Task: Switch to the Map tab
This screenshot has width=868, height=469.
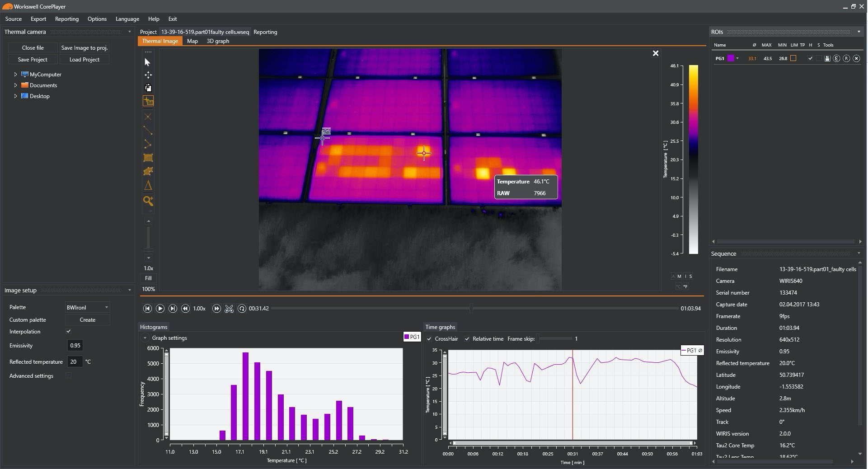Action: point(192,41)
